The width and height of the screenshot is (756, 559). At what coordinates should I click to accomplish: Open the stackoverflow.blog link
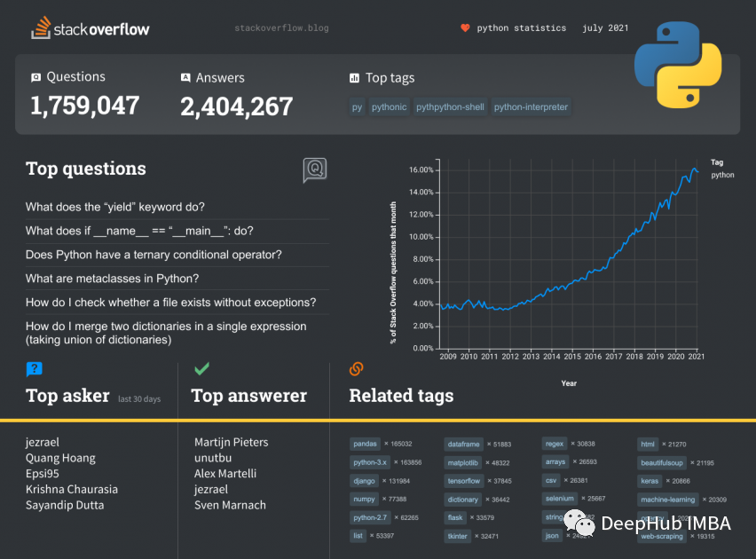click(281, 28)
